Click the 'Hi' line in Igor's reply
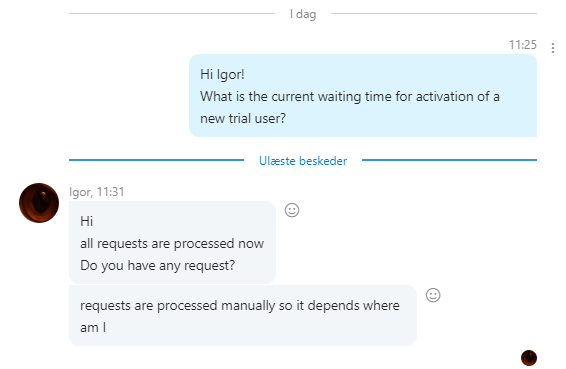 [x=87, y=221]
